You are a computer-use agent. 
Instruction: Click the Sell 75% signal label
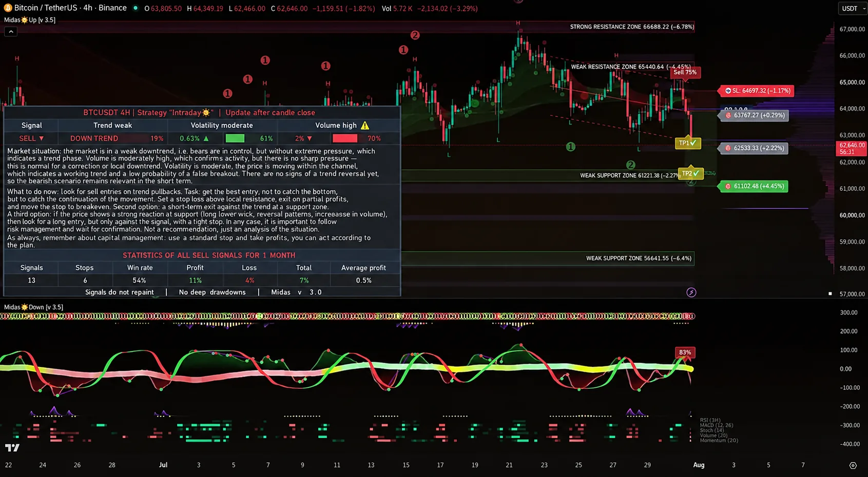pos(685,72)
